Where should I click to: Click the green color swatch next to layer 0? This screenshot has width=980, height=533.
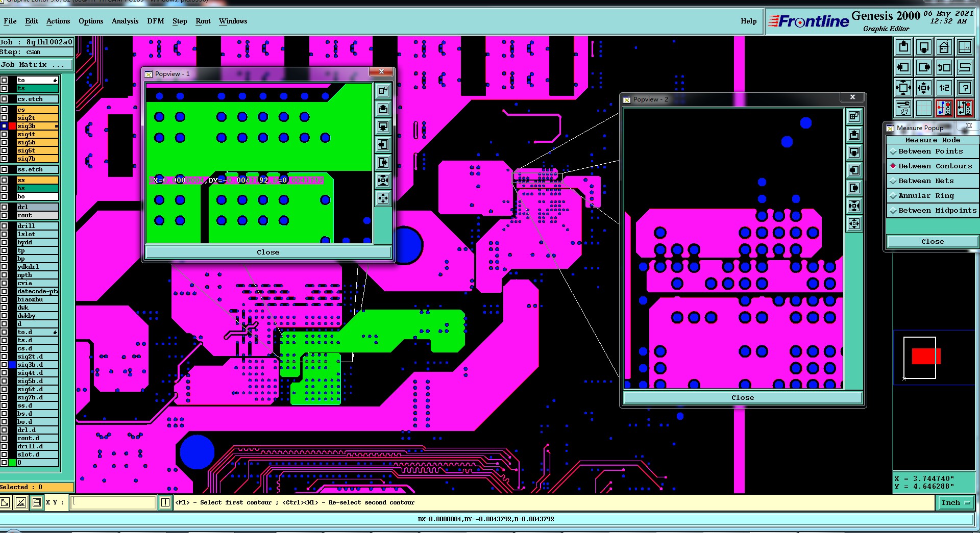click(x=12, y=463)
